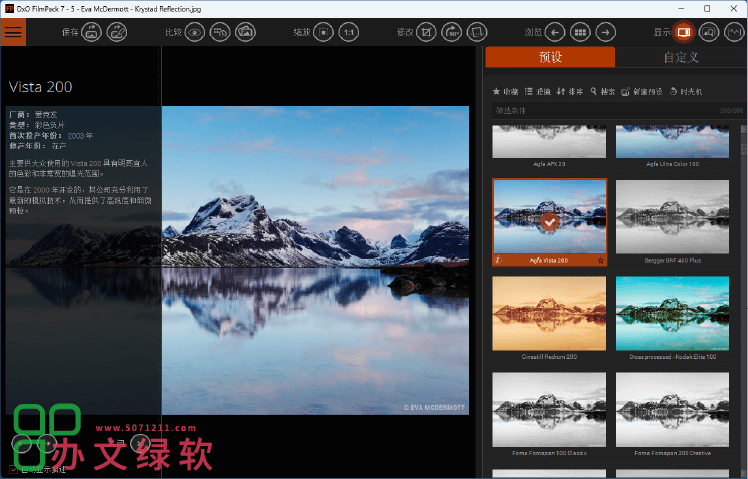The image size is (748, 479).
Task: Toggle the loupe display icon
Action: click(709, 32)
